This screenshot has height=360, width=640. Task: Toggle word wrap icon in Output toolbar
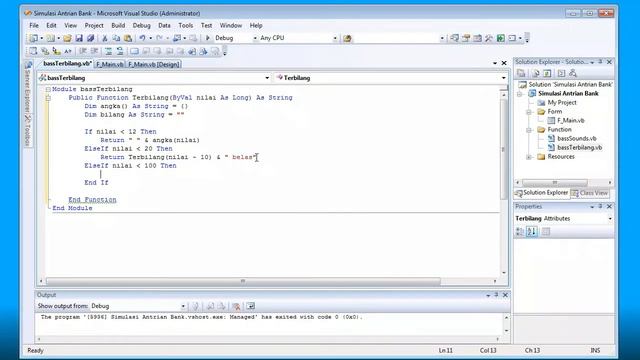(x=250, y=306)
